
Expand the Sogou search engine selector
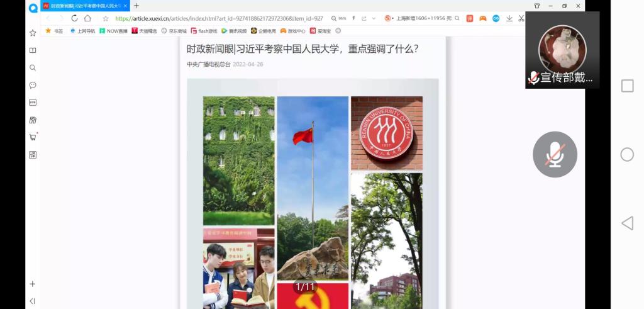click(389, 19)
